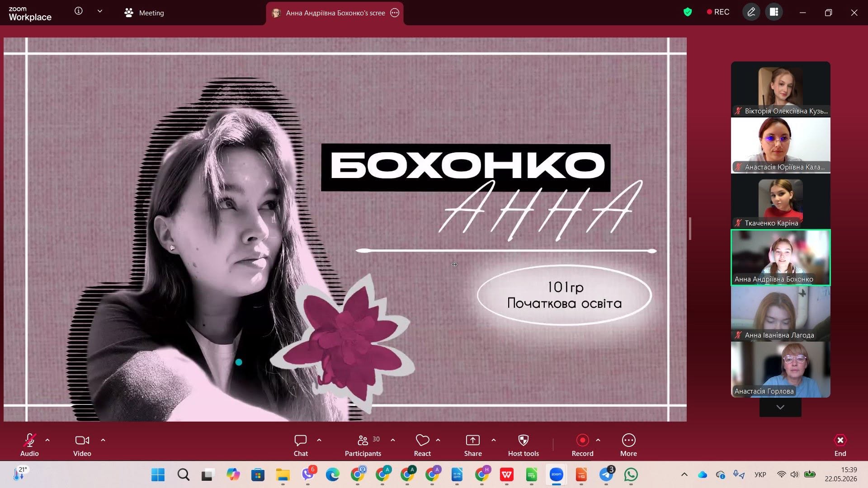Expand more participant thumbnails with down chevron
868x488 pixels.
point(780,407)
